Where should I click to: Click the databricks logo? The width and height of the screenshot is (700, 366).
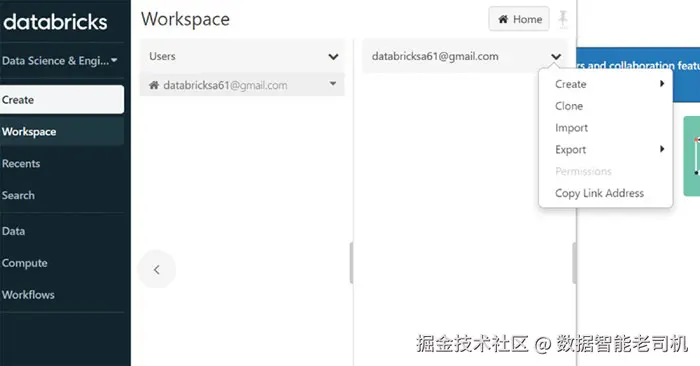(55, 22)
